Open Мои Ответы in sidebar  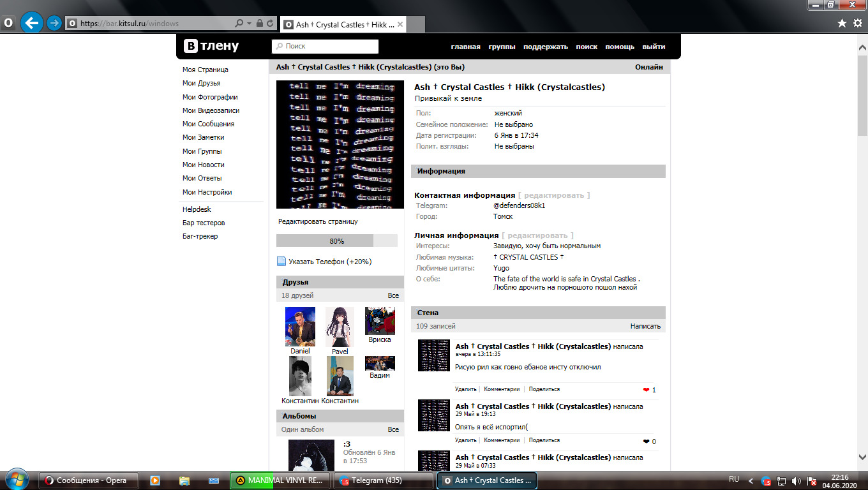[202, 178]
